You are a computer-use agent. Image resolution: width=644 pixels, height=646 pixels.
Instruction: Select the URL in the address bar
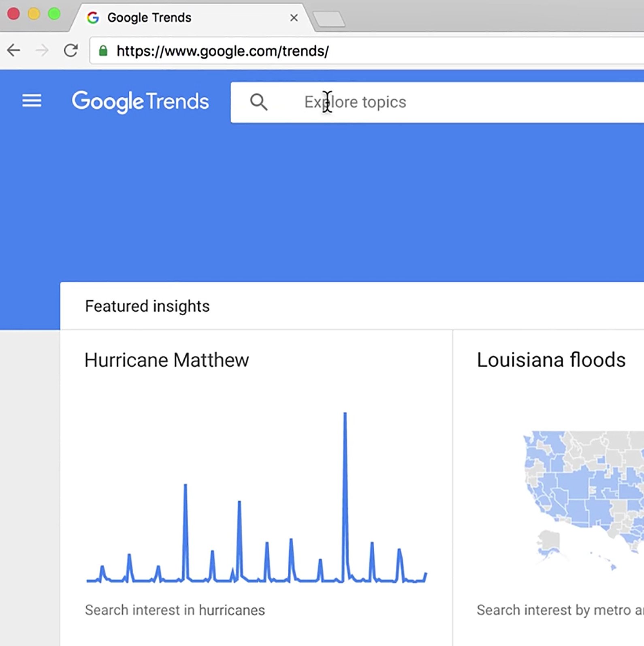click(222, 51)
